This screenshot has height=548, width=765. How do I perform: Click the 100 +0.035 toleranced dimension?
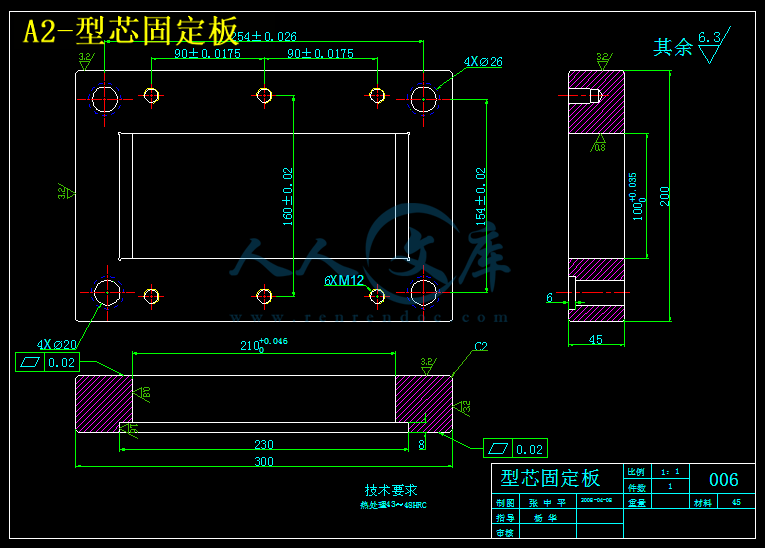[638, 197]
